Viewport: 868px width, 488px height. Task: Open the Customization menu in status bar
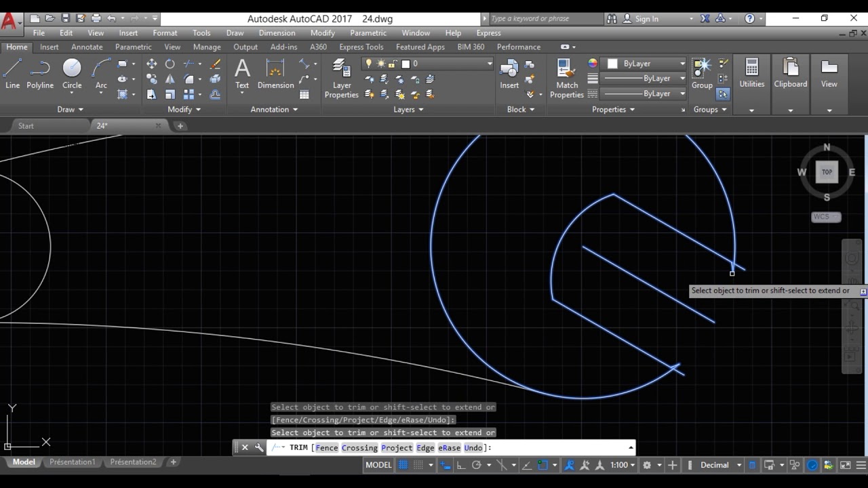[861, 465]
